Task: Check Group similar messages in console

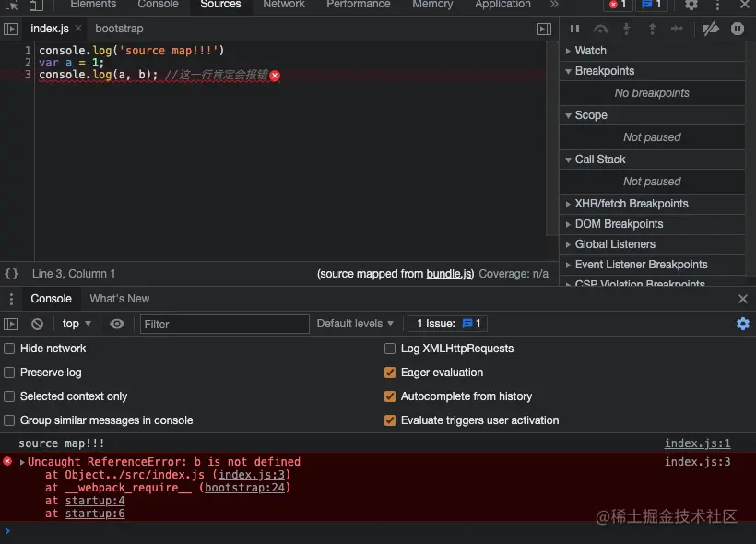Action: pyautogui.click(x=9, y=420)
